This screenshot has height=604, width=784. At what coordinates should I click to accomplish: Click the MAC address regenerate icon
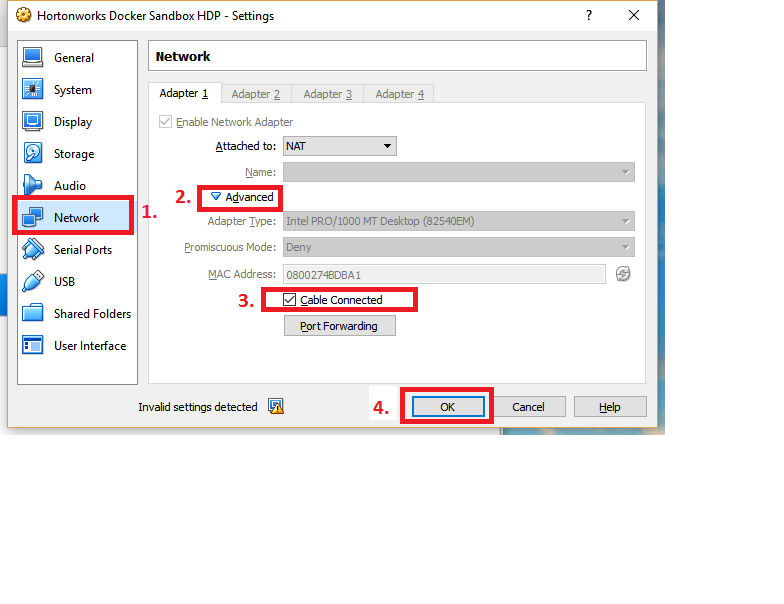click(x=622, y=274)
